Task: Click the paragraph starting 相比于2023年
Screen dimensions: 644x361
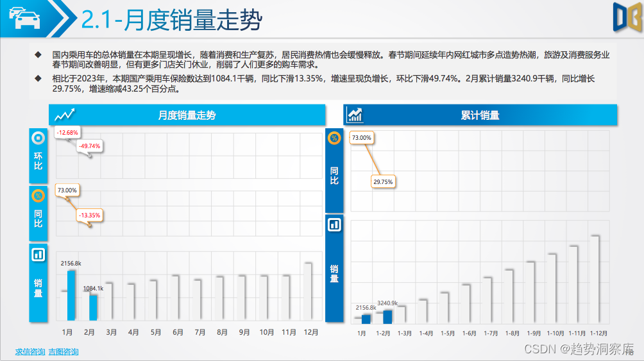Action: [x=323, y=84]
